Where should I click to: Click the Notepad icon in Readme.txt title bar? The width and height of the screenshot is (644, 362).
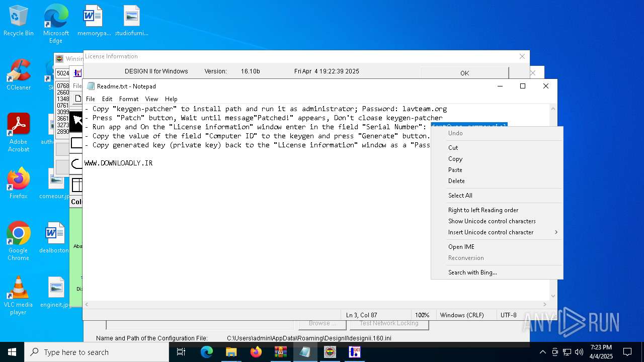click(x=91, y=86)
